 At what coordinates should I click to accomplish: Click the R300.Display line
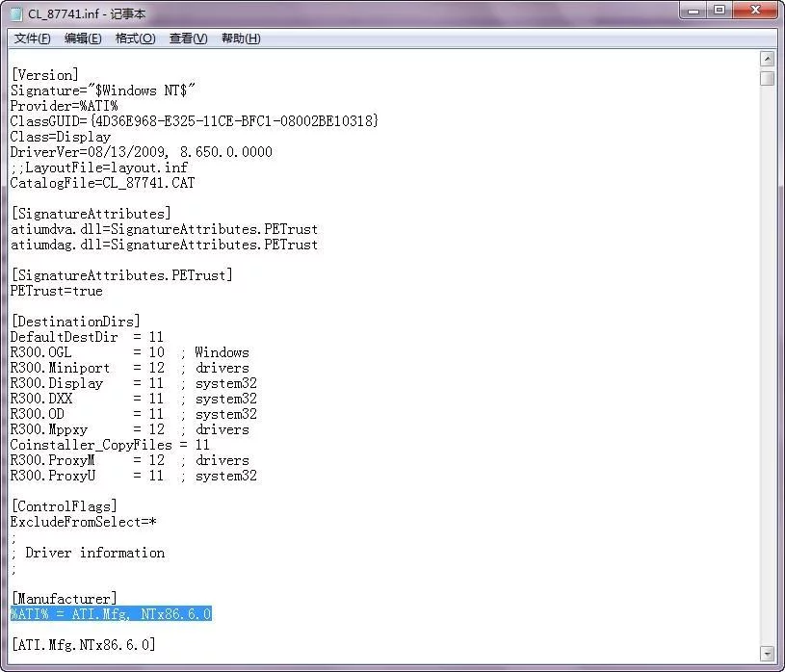[x=134, y=383]
